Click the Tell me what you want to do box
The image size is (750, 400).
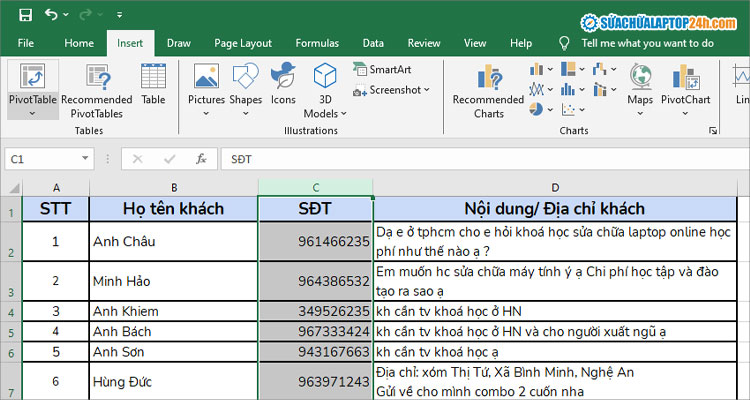pos(647,43)
